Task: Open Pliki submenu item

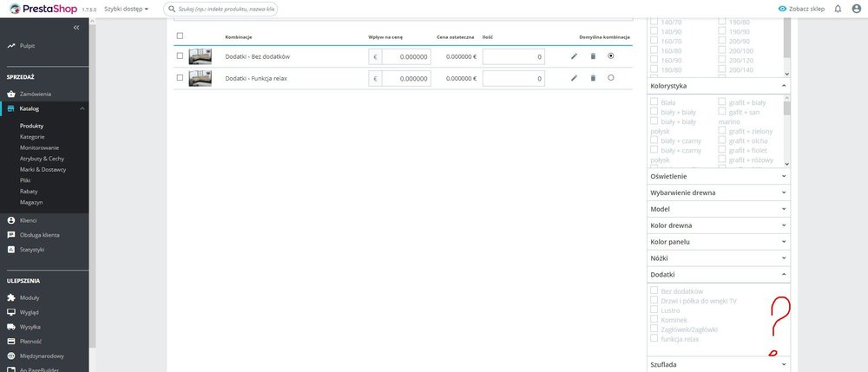Action: (25, 180)
